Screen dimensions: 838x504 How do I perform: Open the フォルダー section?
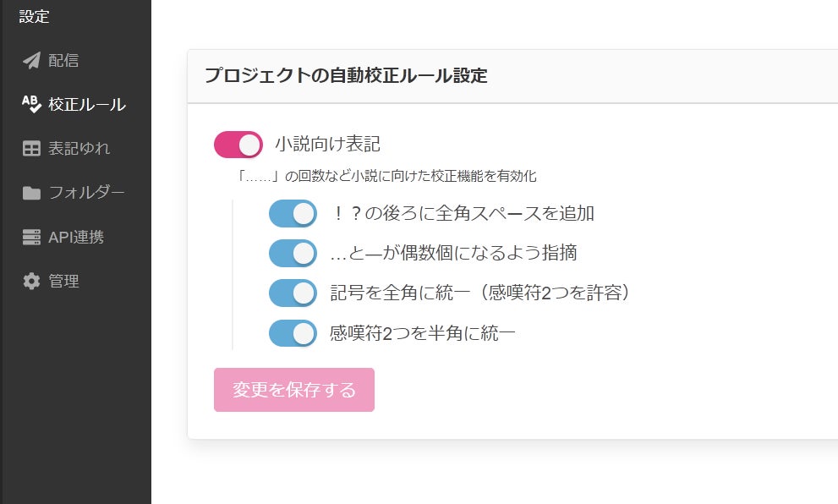[x=86, y=193]
